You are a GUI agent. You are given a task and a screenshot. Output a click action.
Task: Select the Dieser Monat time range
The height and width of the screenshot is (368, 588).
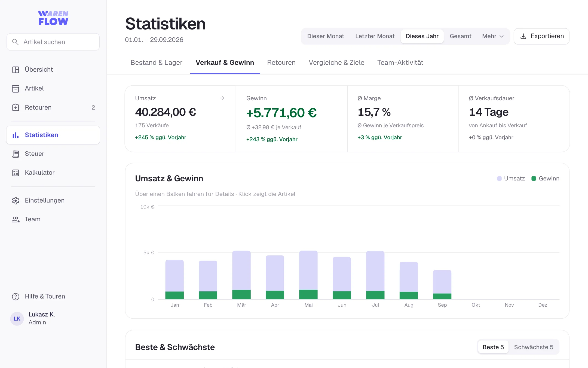tap(326, 36)
